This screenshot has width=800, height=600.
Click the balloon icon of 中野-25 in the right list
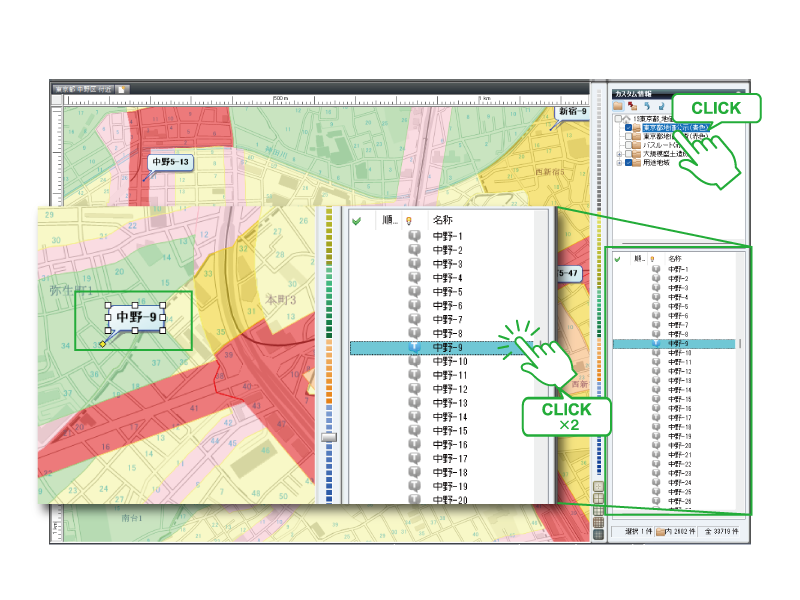click(656, 491)
